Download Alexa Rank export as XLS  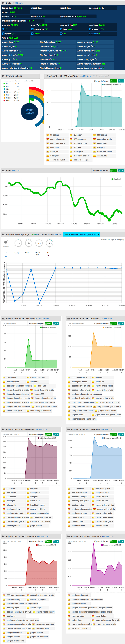coord(121,171)
